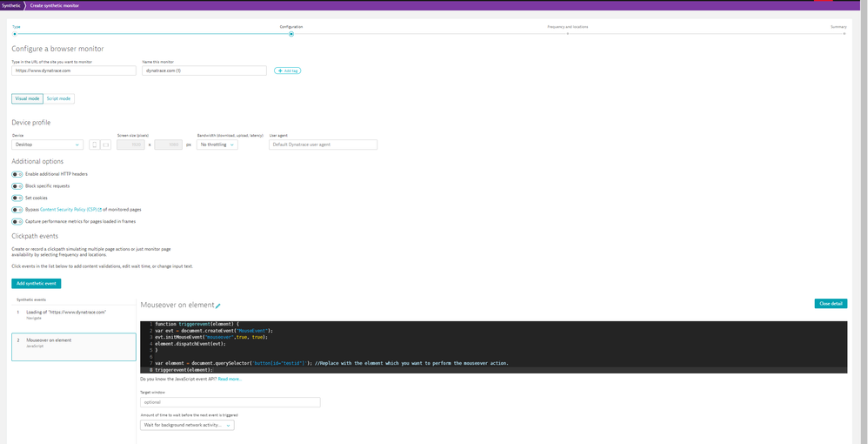Screen dimensions: 868x444
Task: Open the Read more link about JavaScript events
Action: click(230, 379)
